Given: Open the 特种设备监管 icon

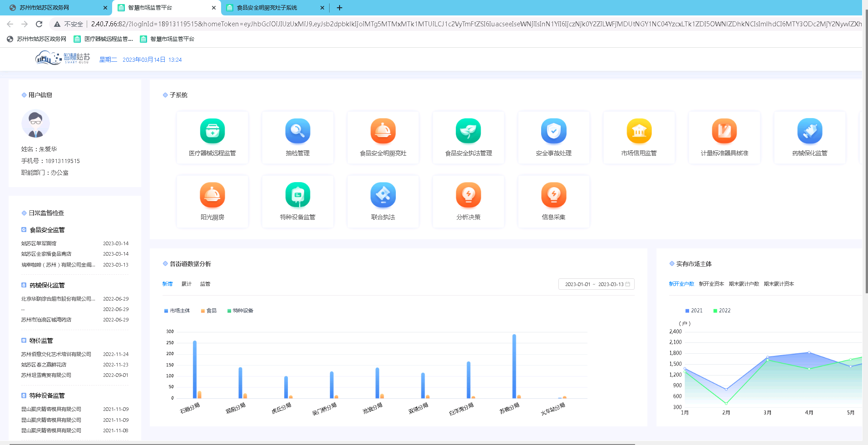Looking at the screenshot, I should coord(297,195).
